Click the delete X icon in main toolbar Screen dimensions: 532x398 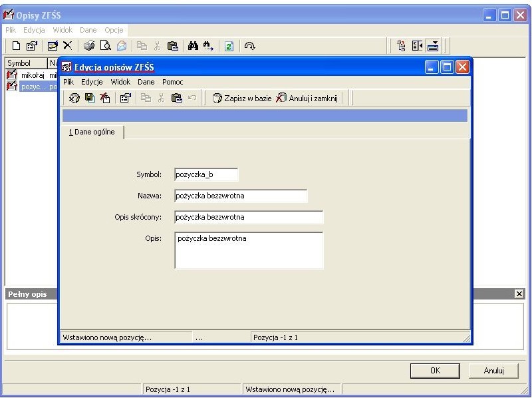point(68,45)
